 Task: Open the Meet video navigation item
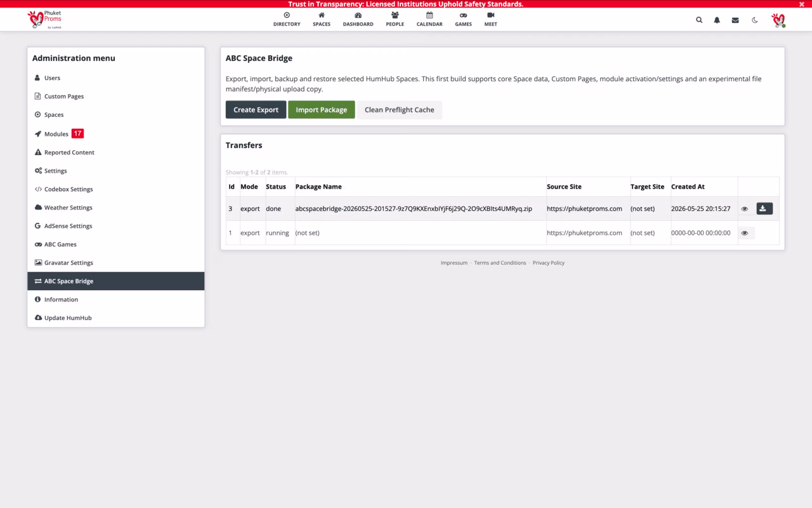(490, 20)
